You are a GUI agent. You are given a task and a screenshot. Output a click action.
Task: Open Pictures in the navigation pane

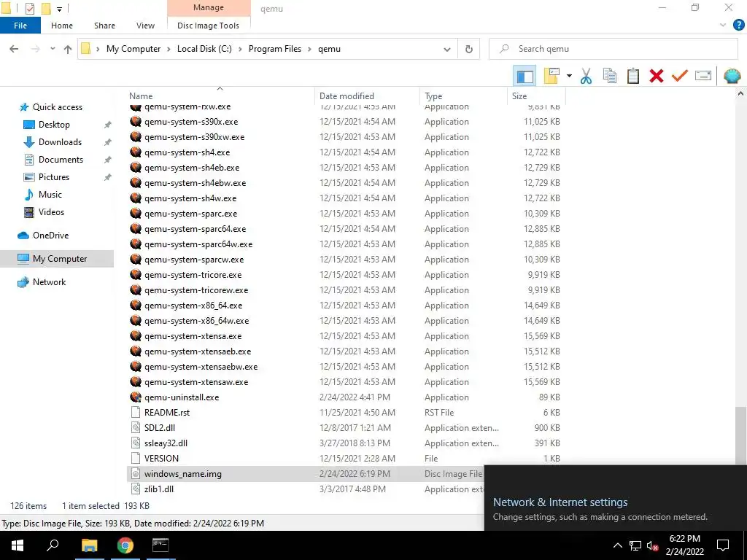pyautogui.click(x=54, y=177)
